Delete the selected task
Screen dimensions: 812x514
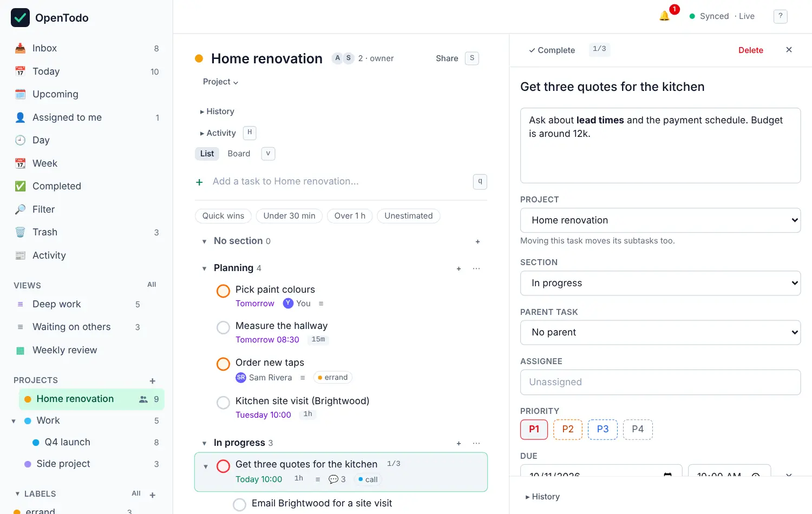pos(750,50)
